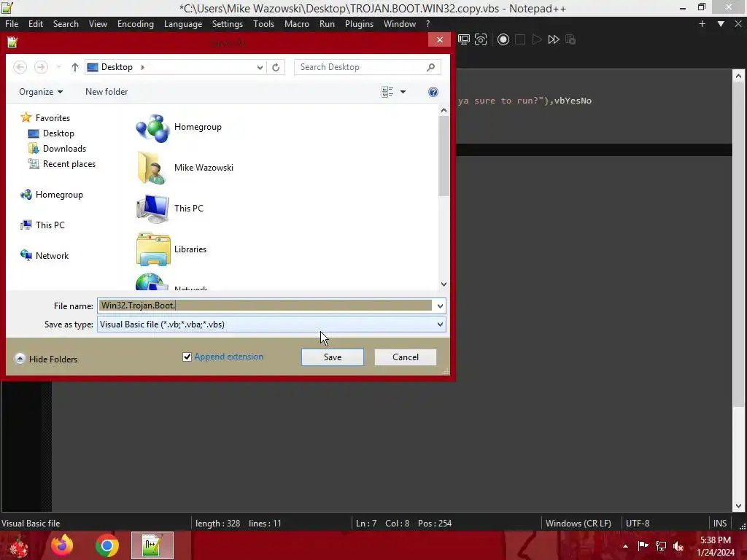This screenshot has width=747, height=560.
Task: Click UTF-8 encoding in status bar
Action: click(x=638, y=524)
